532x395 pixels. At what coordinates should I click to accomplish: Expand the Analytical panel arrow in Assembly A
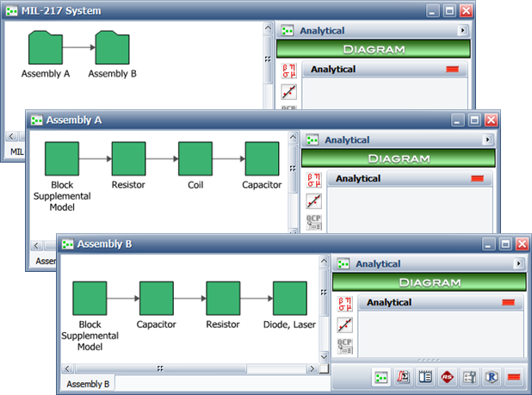[x=488, y=139]
